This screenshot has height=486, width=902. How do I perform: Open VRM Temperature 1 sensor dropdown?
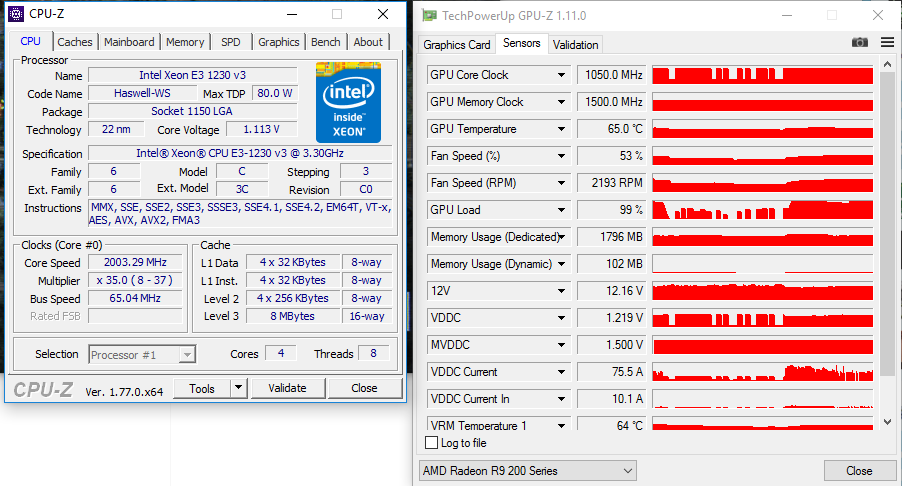(561, 425)
